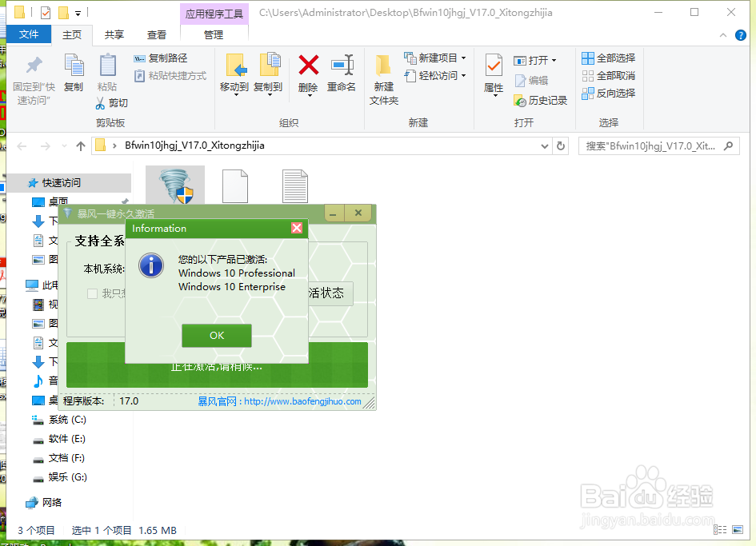Screen dimensions: 756x546
Task: Close the Information dialog with red X
Action: point(297,228)
